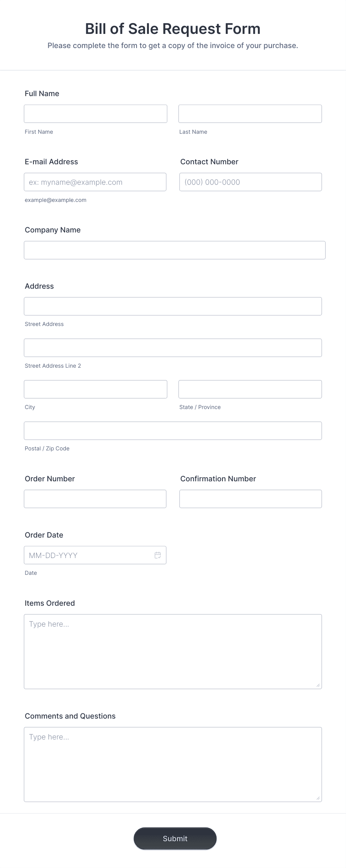This screenshot has width=346, height=868.
Task: Click into the Street Address field
Action: pyautogui.click(x=173, y=306)
